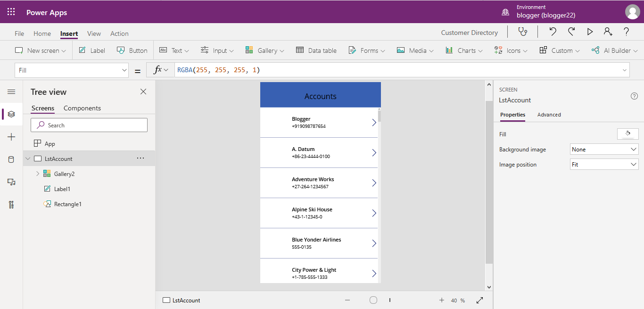The image size is (644, 309).
Task: Open Help question mark icon
Action: [x=626, y=32]
